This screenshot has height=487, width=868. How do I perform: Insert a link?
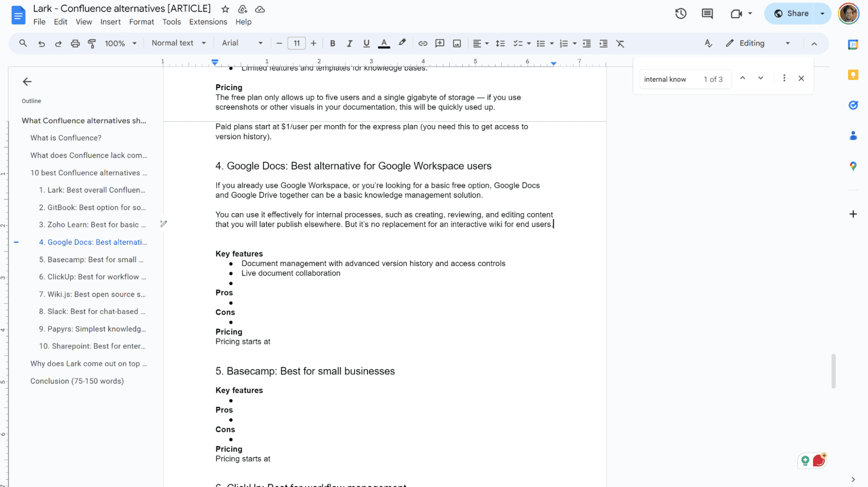pyautogui.click(x=422, y=43)
